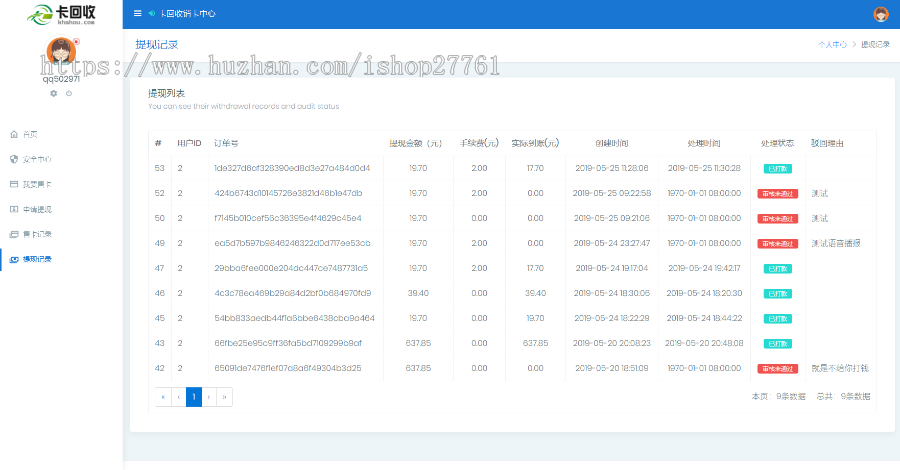
Task: Select order number starting with f7145b01
Action: pyautogui.click(x=288, y=218)
